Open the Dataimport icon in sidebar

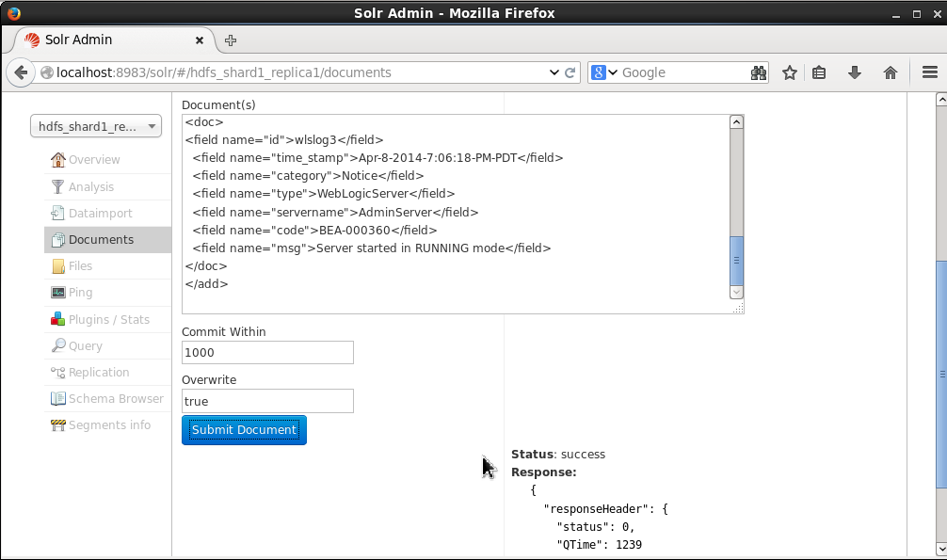click(58, 214)
